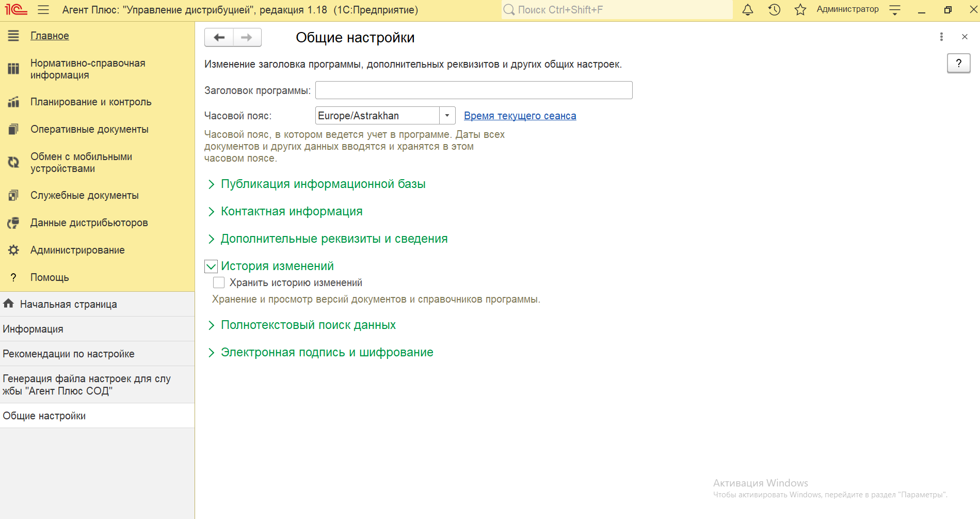Enable Хранить историю изменений checkbox
Image resolution: width=980 pixels, height=519 pixels.
(x=219, y=282)
